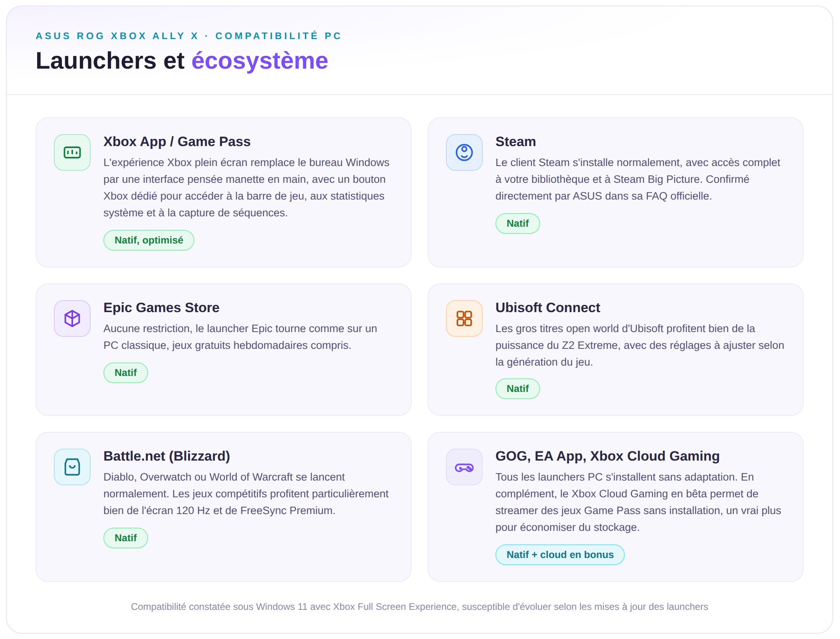Image resolution: width=840 pixels, height=639 pixels.
Task: Click the Natif badge under Epic Games Store
Action: point(126,373)
